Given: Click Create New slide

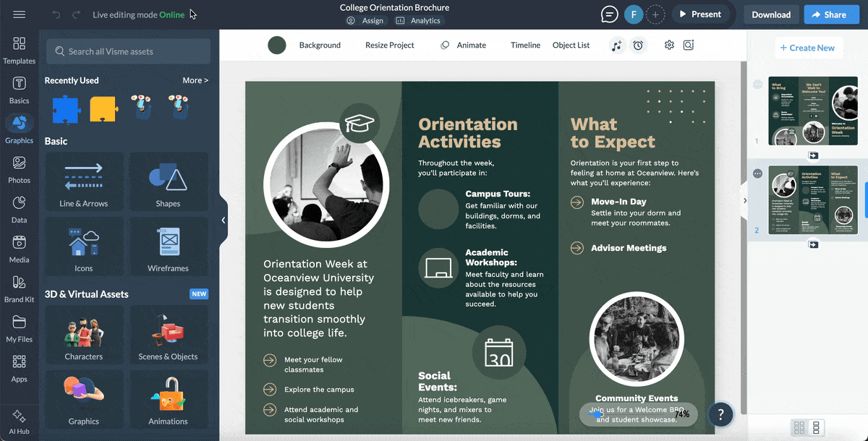Looking at the screenshot, I should pos(807,48).
